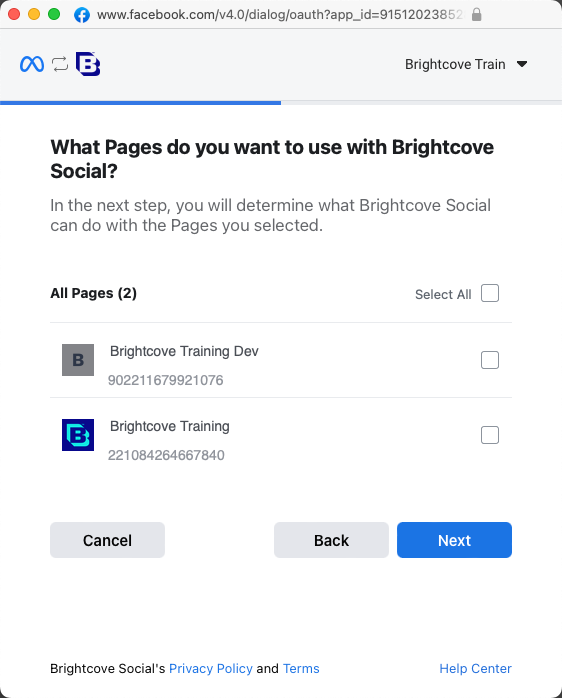Click the Brightcove Training page logo thumbnail
Screen dimensions: 562x698
78,435
